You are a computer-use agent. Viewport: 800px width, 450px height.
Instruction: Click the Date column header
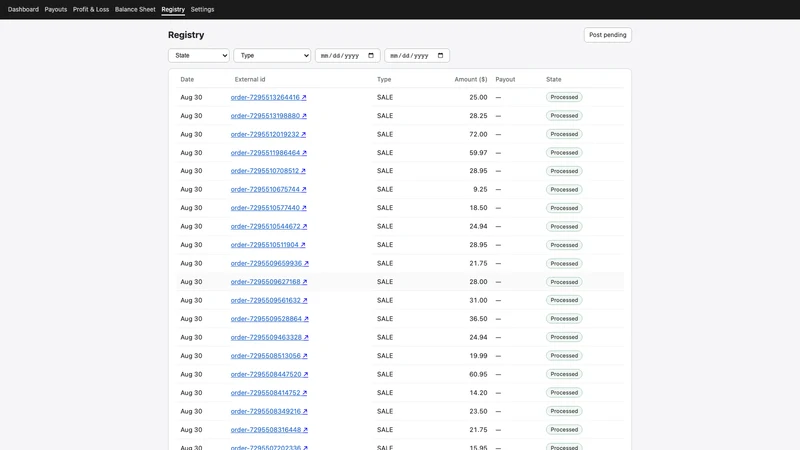187,79
